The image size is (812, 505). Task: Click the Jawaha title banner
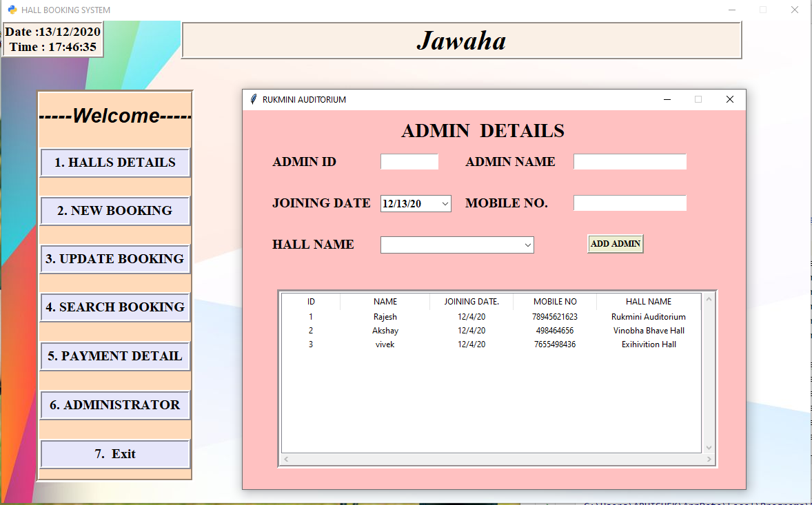[461, 41]
